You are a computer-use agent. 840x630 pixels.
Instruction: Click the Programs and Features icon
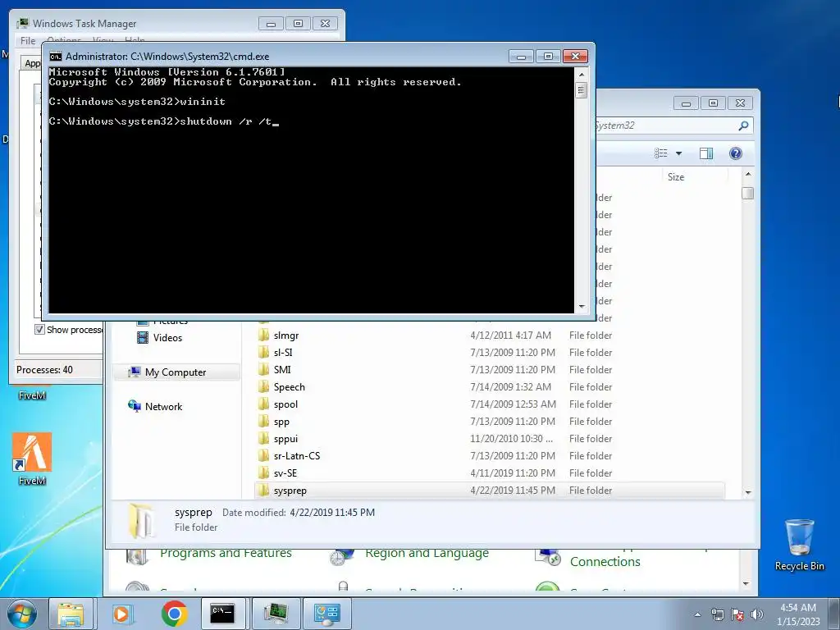(x=137, y=556)
